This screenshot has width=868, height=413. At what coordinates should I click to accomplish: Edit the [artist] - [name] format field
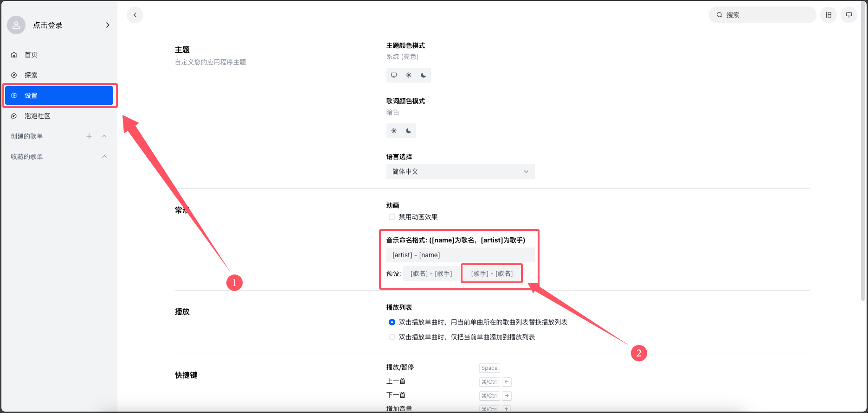pyautogui.click(x=461, y=255)
